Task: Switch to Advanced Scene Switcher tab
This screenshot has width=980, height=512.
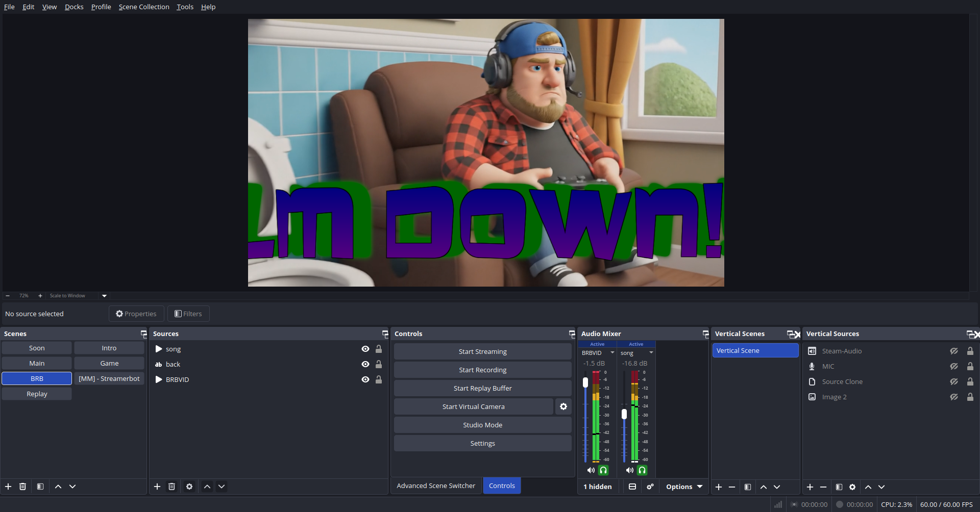Action: pyautogui.click(x=436, y=485)
